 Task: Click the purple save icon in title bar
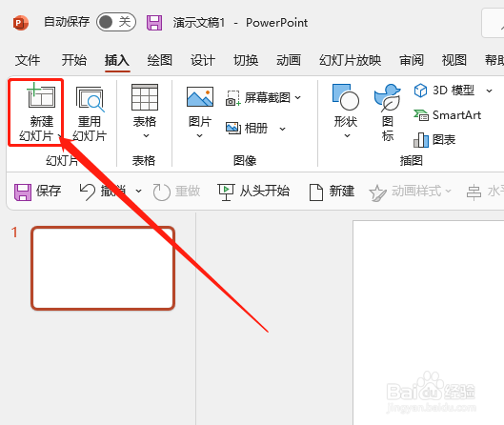pyautogui.click(x=154, y=23)
